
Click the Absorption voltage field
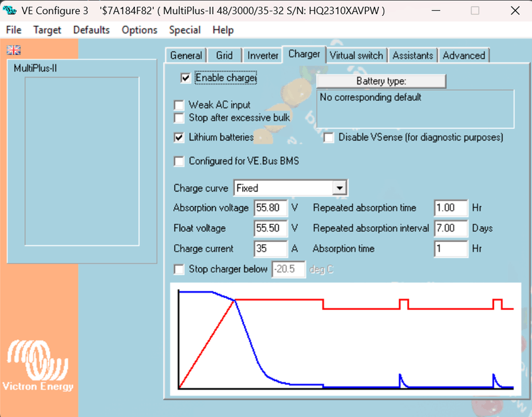point(271,208)
